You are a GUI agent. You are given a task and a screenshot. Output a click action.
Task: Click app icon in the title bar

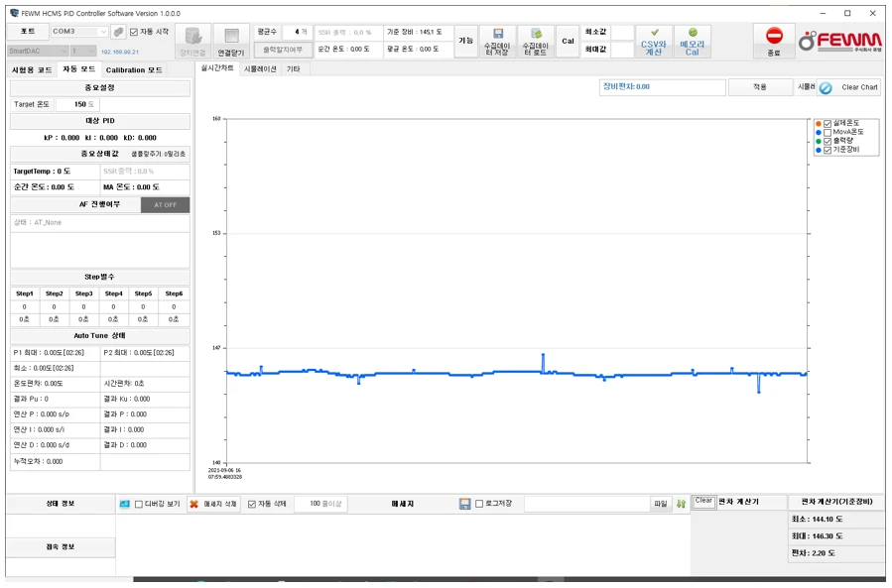point(14,13)
